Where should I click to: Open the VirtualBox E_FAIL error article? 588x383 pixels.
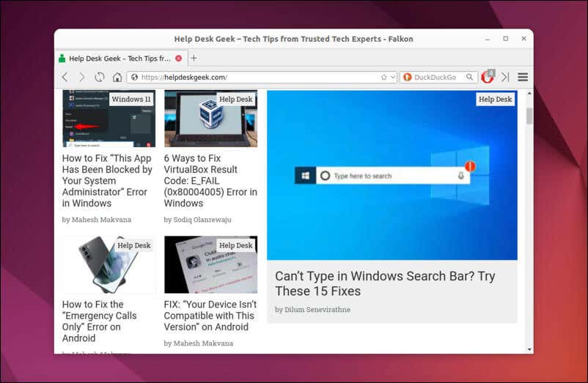210,180
